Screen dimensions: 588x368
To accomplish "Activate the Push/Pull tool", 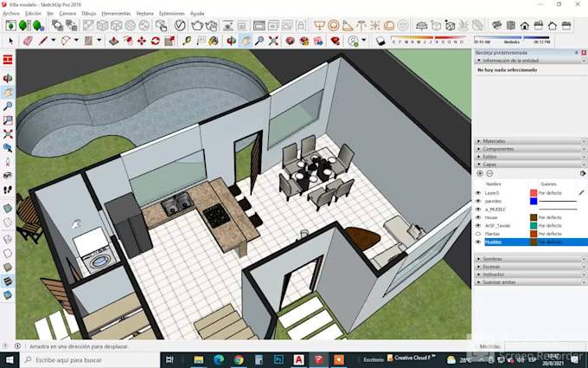I will coord(113,41).
